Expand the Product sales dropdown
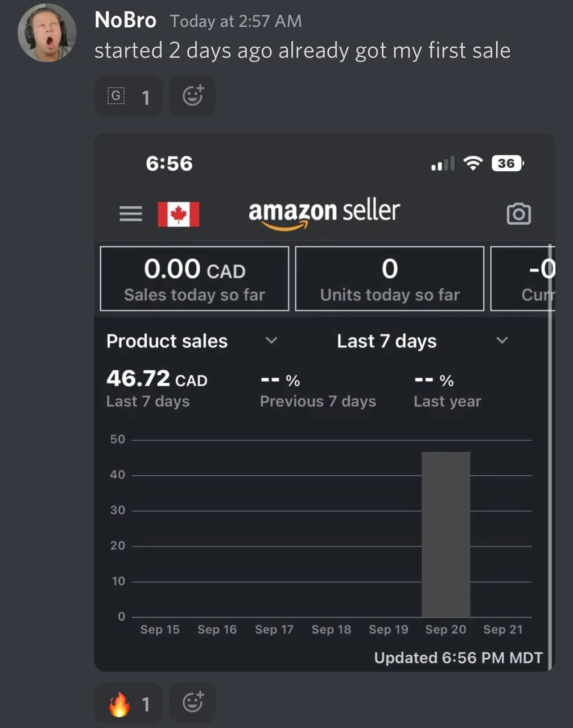 (x=271, y=341)
